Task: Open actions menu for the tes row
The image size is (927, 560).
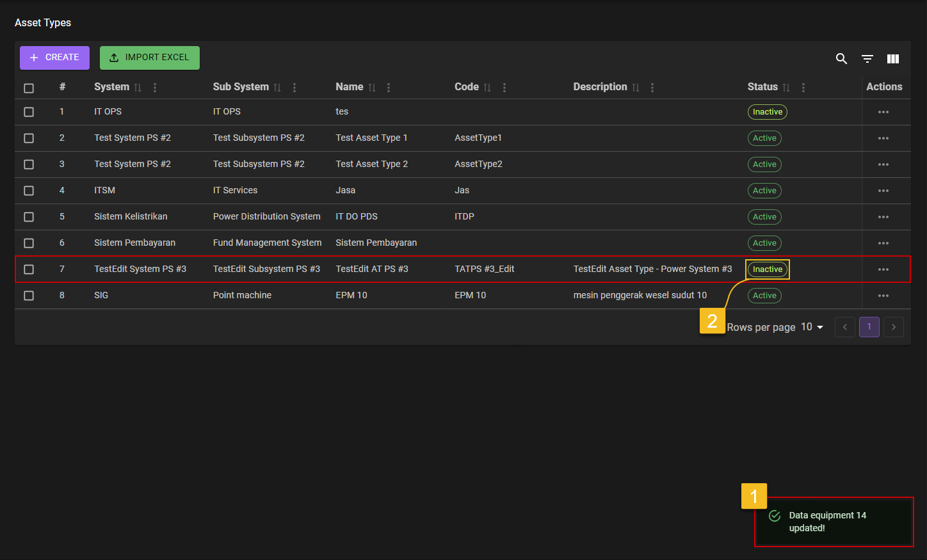Action: 883,112
